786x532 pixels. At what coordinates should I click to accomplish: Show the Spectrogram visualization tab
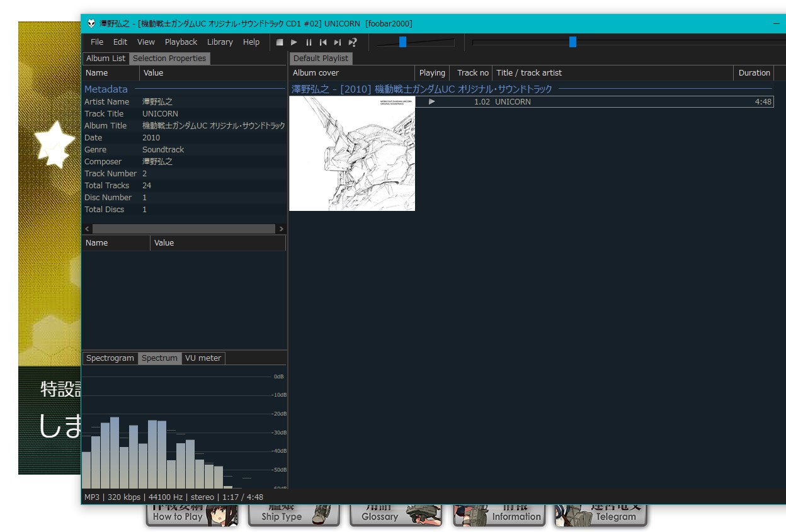[110, 358]
